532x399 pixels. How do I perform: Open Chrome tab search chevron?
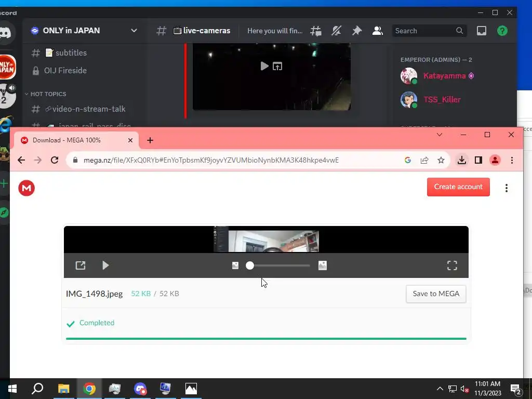[440, 135]
